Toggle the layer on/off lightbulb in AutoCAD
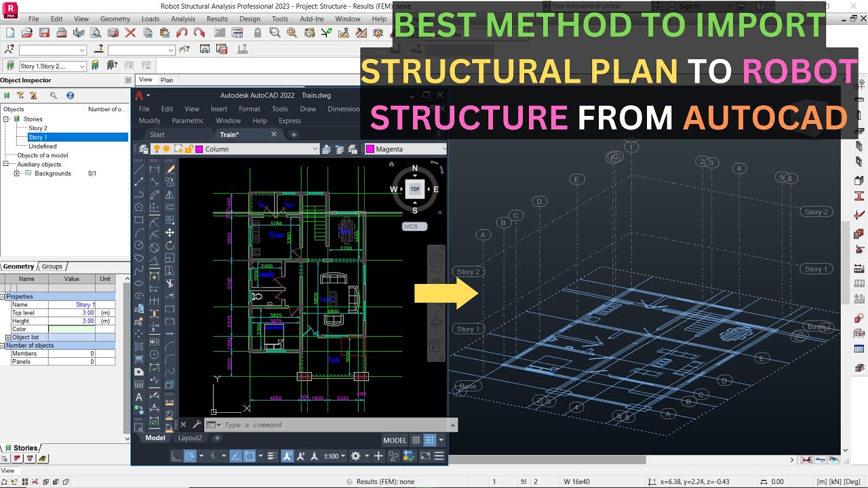The width and height of the screenshot is (868, 488). pos(157,149)
